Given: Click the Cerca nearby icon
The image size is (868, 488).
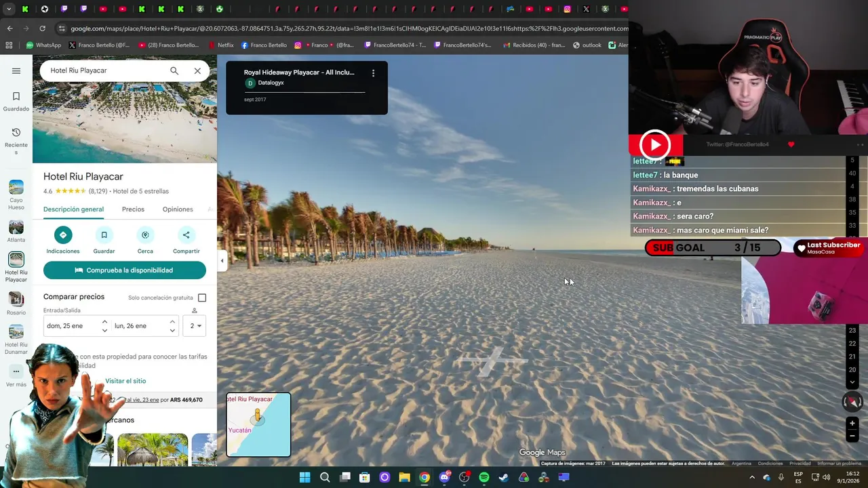Looking at the screenshot, I should click(x=145, y=235).
